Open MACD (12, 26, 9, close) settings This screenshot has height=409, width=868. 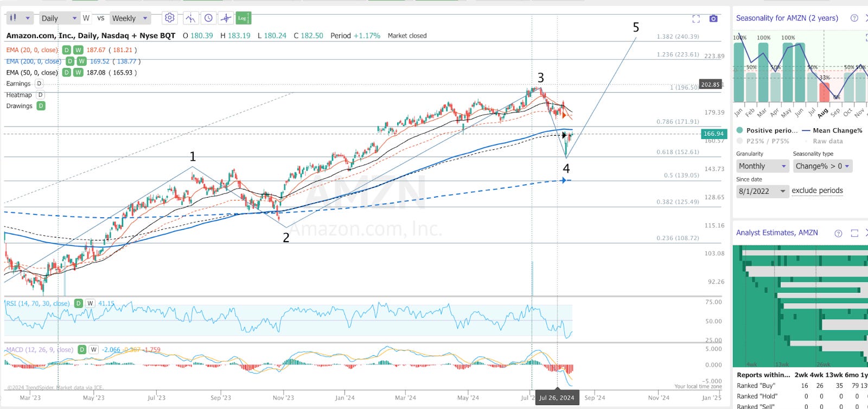click(x=40, y=350)
